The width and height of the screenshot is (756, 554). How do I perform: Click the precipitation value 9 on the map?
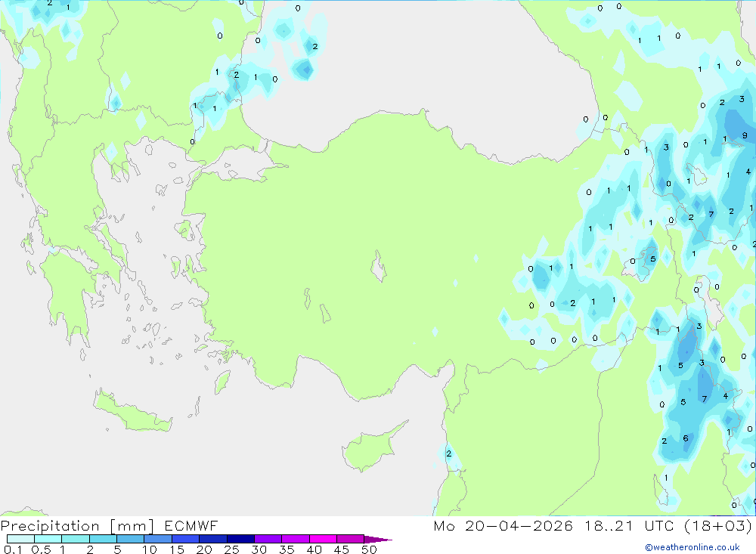[x=745, y=135]
